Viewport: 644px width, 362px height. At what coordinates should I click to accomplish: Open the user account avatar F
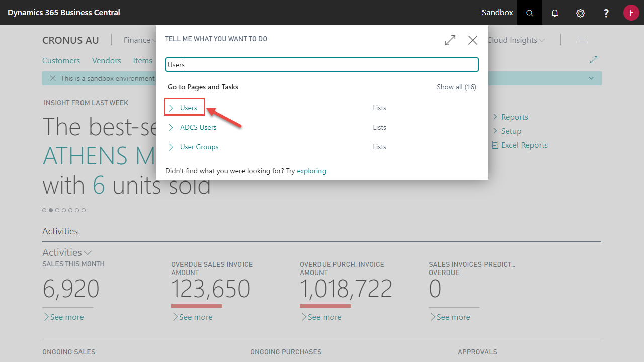pos(631,13)
